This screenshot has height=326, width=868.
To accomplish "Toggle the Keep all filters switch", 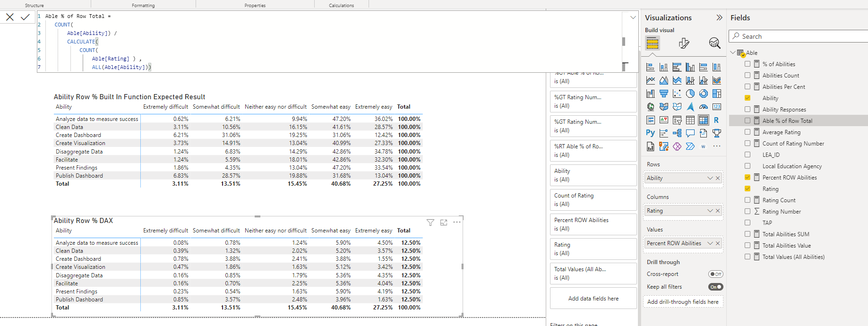I will click(x=716, y=287).
